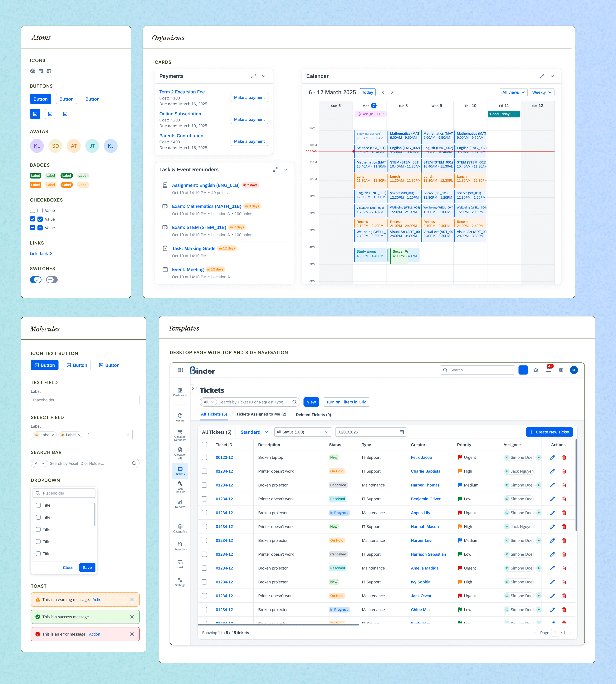This screenshot has width=616, height=684.
Task: Open the Weekly view dropdown
Action: (542, 92)
